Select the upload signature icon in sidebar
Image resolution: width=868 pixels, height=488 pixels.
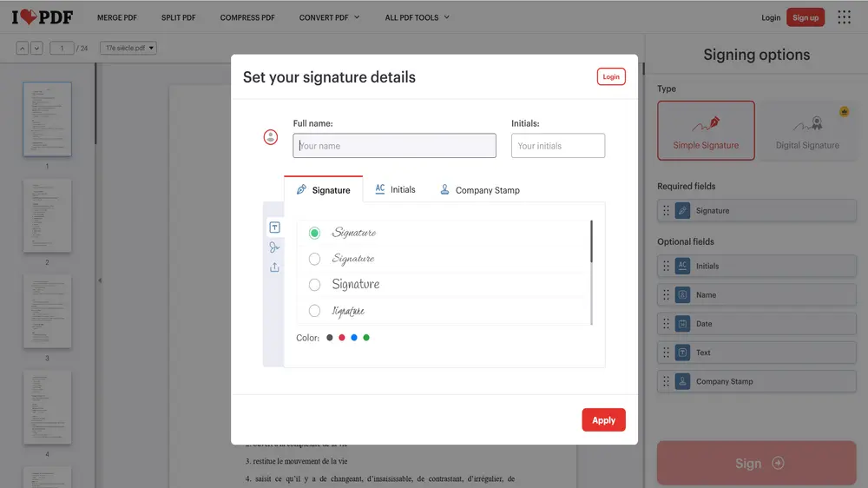[274, 267]
